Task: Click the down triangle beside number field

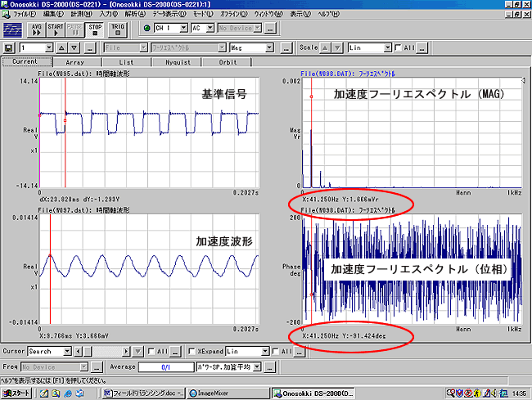Action: [74, 47]
